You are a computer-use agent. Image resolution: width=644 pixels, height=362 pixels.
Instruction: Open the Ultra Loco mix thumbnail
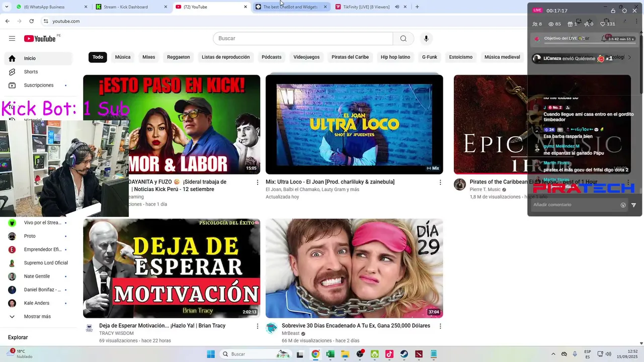click(354, 125)
